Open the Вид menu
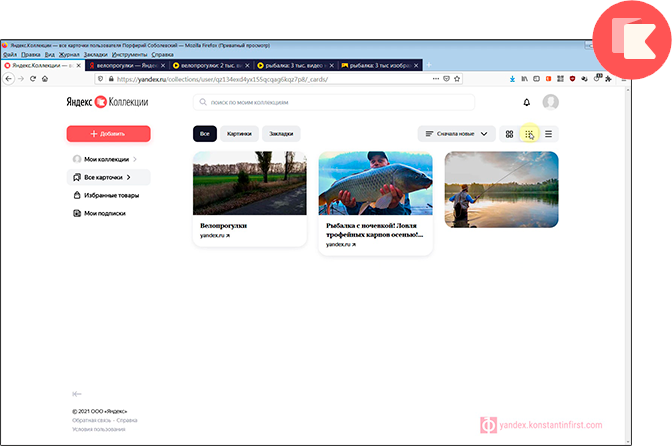The width and height of the screenshot is (672, 446). 50,54
